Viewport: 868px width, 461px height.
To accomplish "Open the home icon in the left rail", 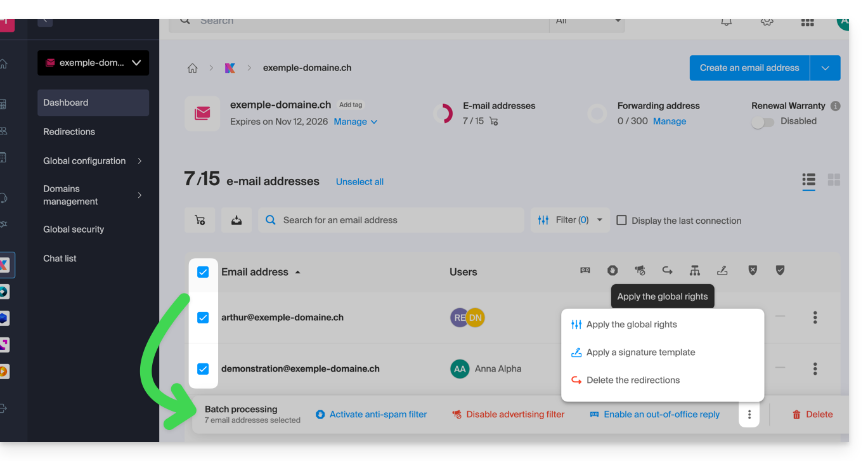I will 4,64.
